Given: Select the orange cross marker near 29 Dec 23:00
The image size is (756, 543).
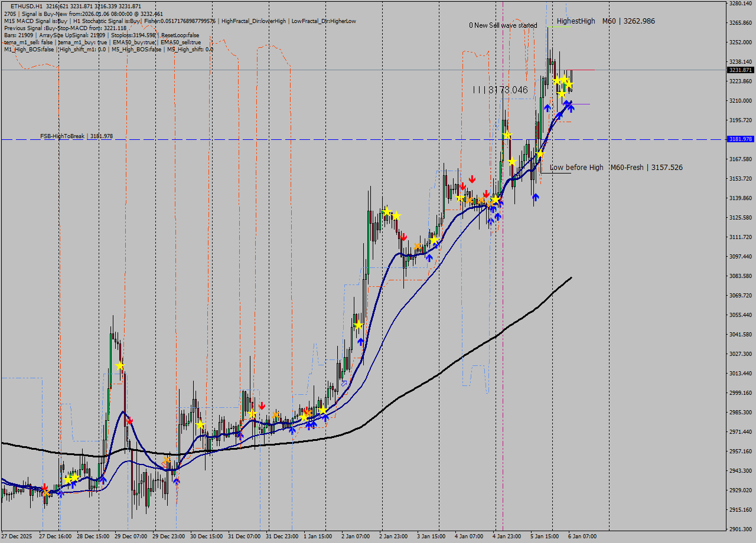Looking at the screenshot, I should 166,460.
